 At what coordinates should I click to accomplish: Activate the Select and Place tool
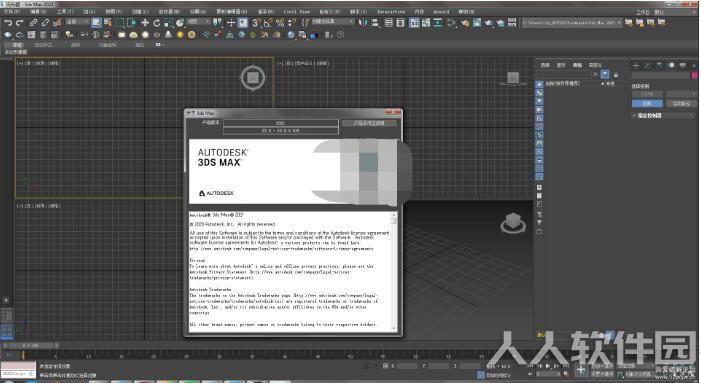(180, 23)
